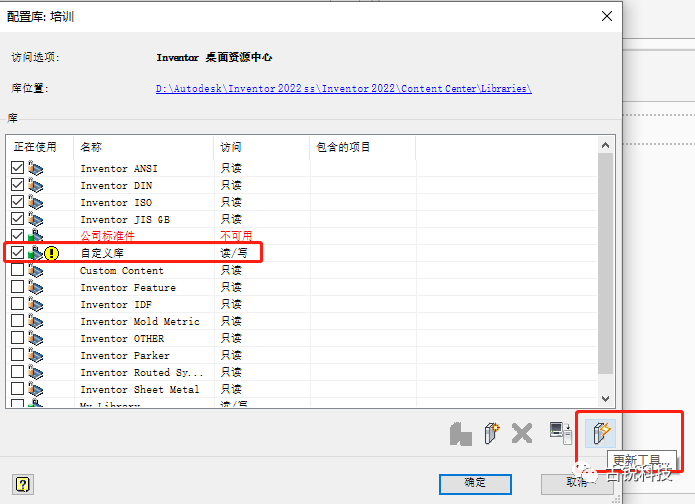
Task: Select the Inventor Mold Metric name
Action: point(140,321)
